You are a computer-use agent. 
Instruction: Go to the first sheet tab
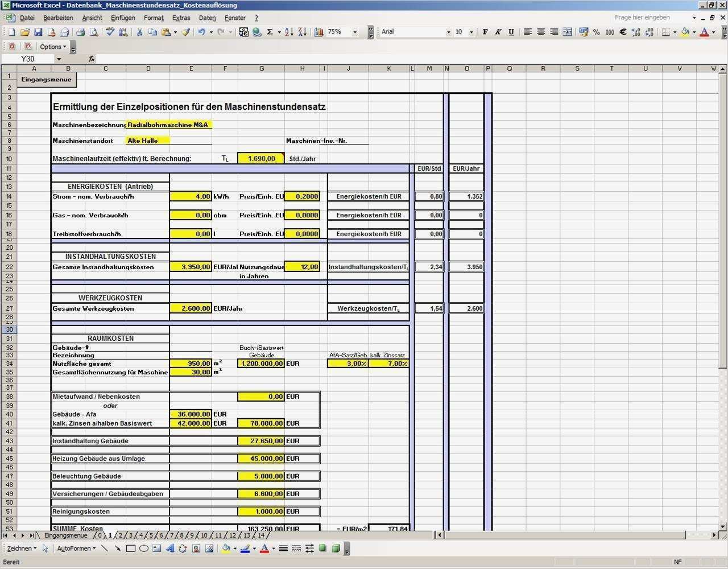[x=6, y=535]
